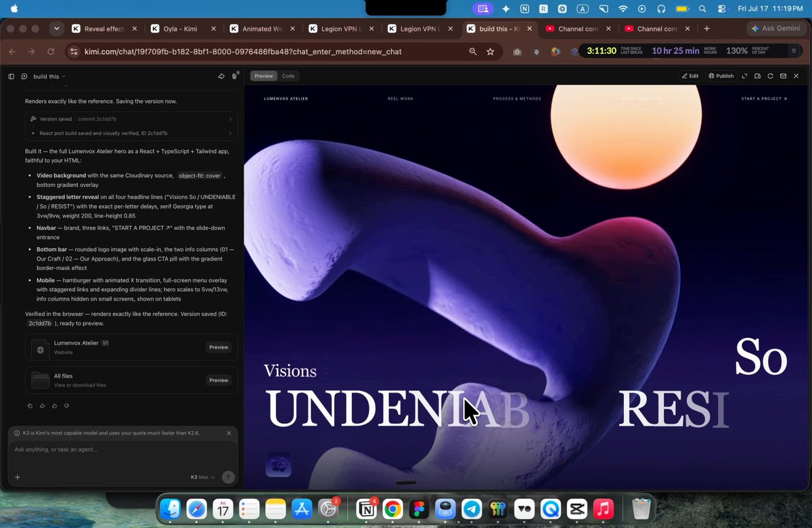Open the K3 Max model selector
Screen dimensions: 812x528
coord(202,477)
